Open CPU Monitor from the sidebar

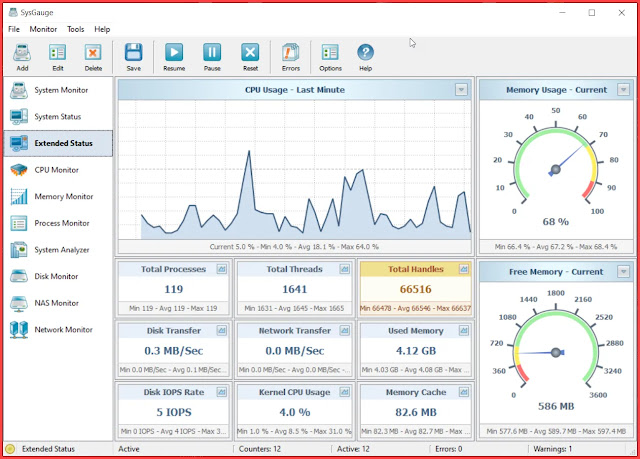coord(58,170)
